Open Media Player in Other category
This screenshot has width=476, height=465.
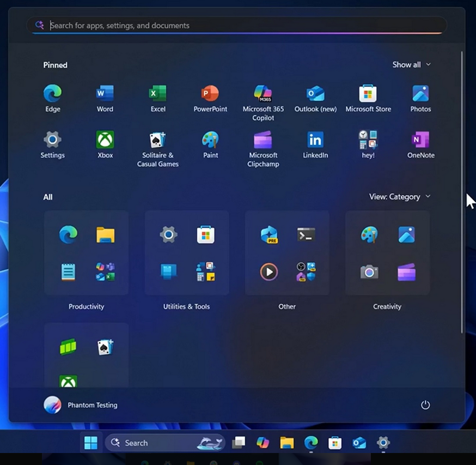pyautogui.click(x=269, y=271)
